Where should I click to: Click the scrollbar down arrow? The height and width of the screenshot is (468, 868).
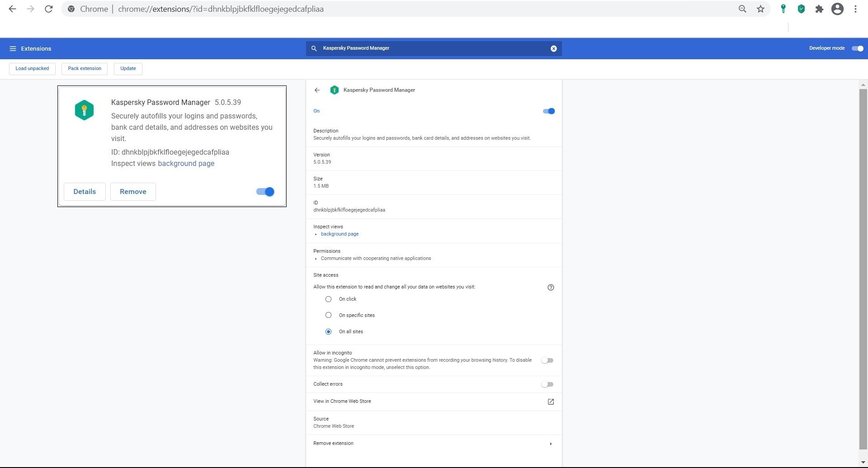pyautogui.click(x=863, y=463)
